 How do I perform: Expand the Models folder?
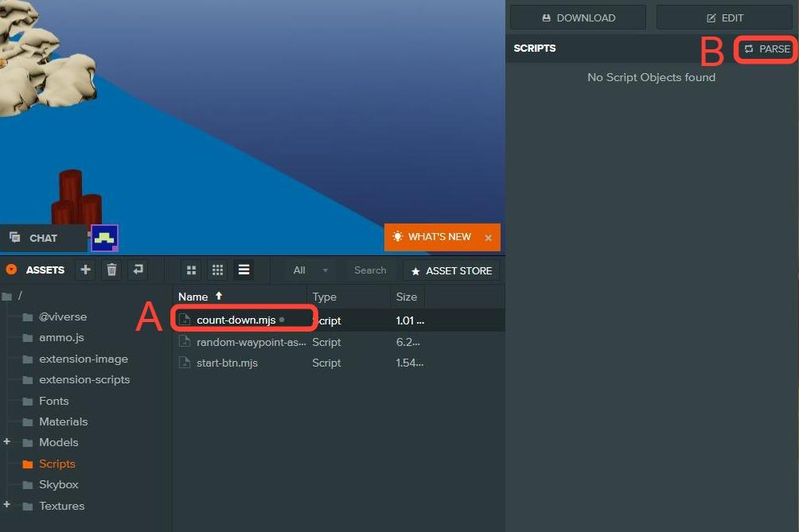click(7, 442)
